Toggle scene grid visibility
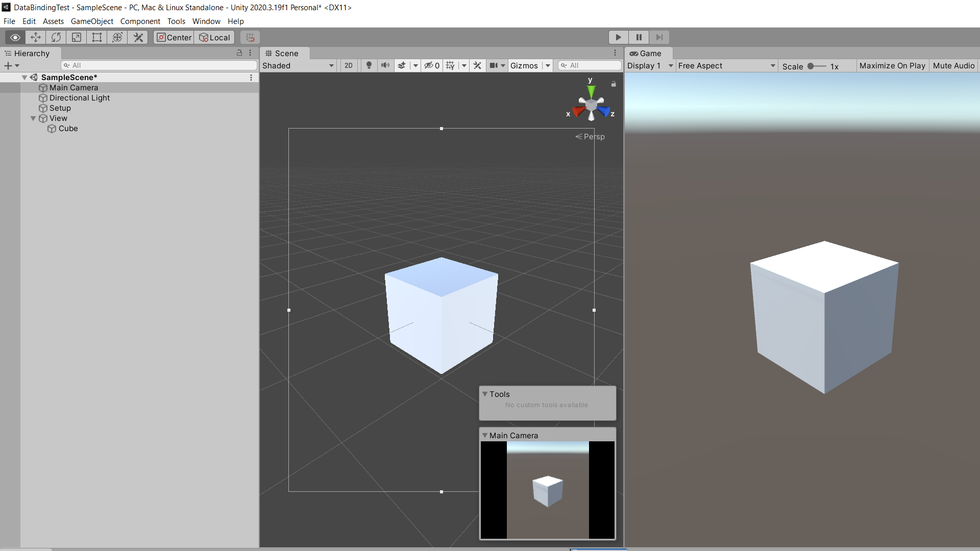 pyautogui.click(x=450, y=65)
